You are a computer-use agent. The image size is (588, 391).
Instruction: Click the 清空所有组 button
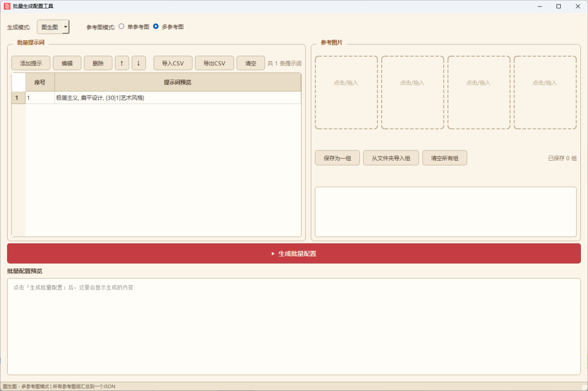click(445, 158)
